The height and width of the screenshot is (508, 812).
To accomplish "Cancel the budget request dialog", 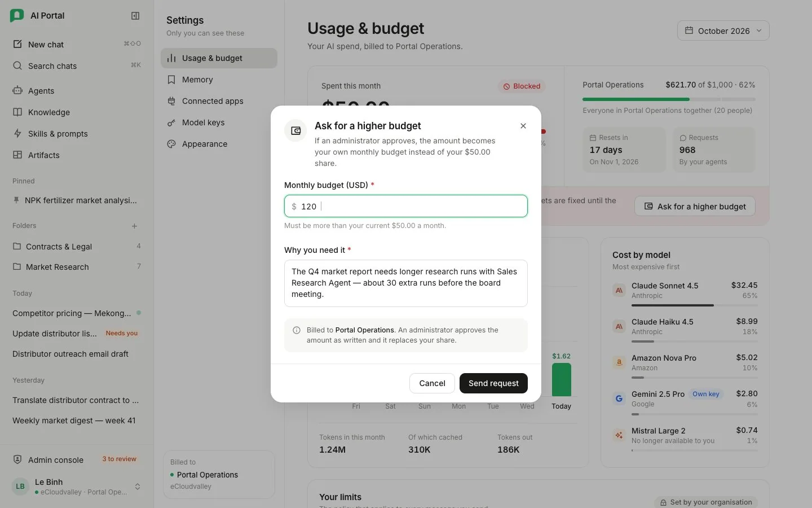I will (432, 383).
